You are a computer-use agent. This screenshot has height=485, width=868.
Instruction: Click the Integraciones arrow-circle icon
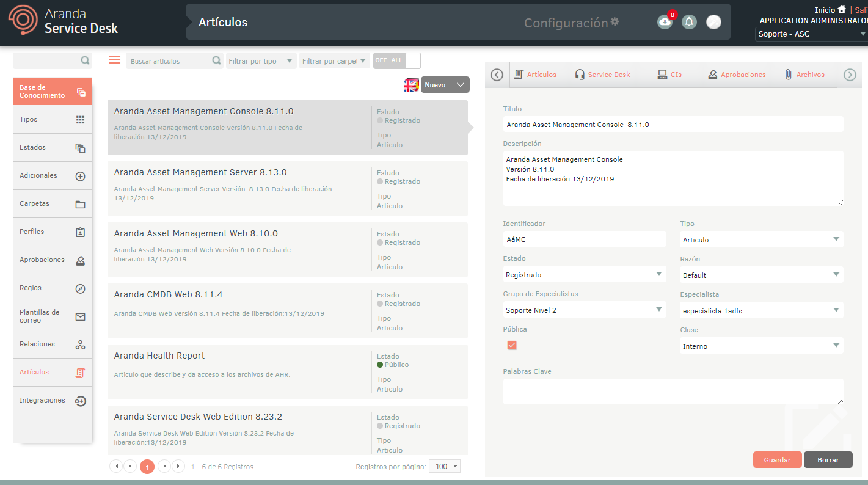80,401
